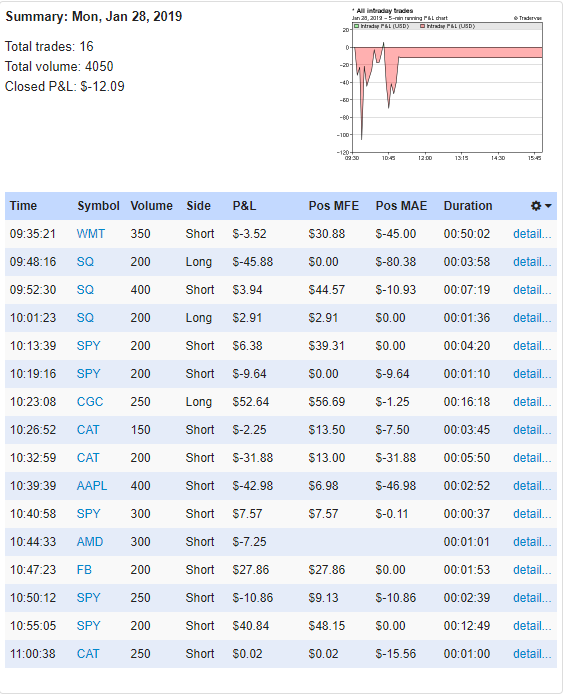View detail for AMD trade row

pyautogui.click(x=532, y=542)
